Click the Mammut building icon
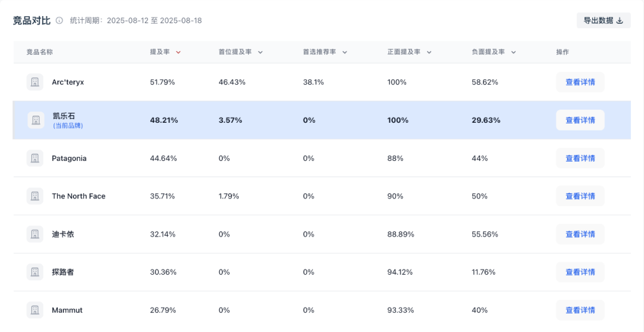644x332 pixels. point(35,311)
